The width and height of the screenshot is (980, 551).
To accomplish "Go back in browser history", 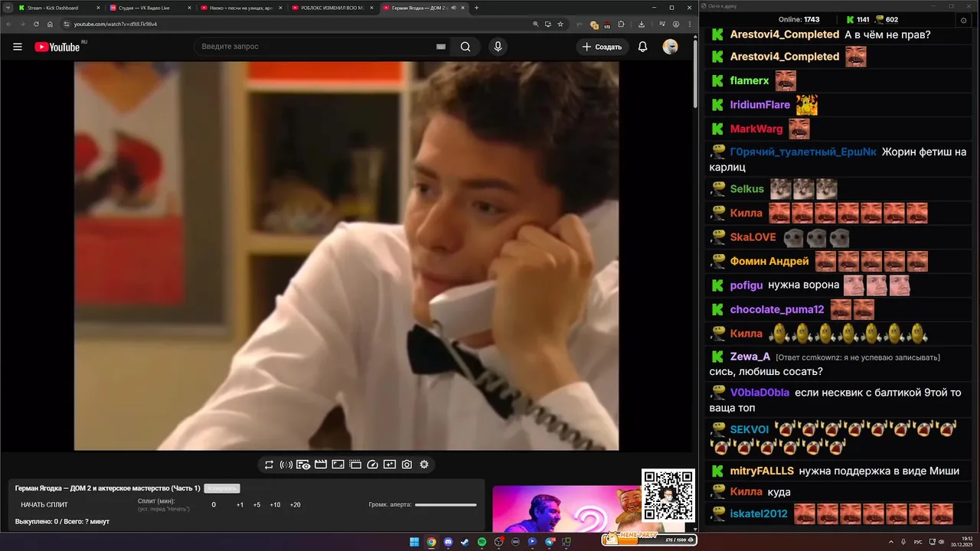I will (8, 24).
